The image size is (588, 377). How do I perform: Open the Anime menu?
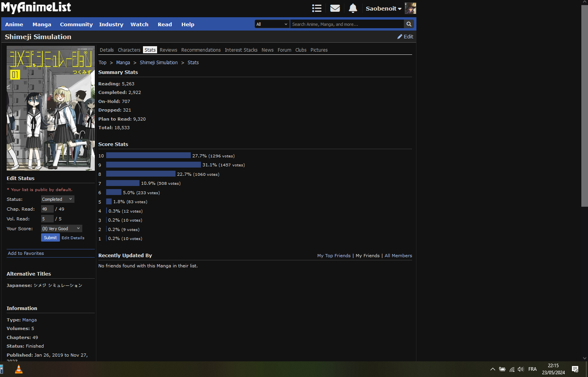click(14, 24)
